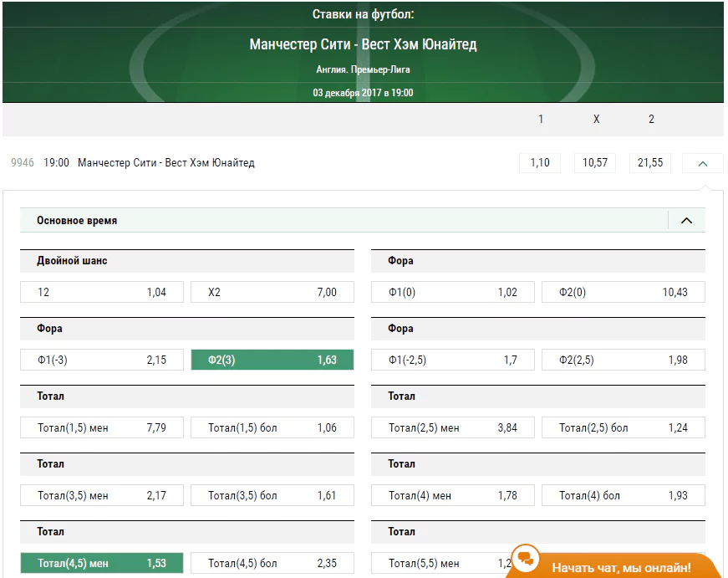728x578 pixels.
Task: Click the Англия. Премьер-Лига league label
Action: point(363,69)
